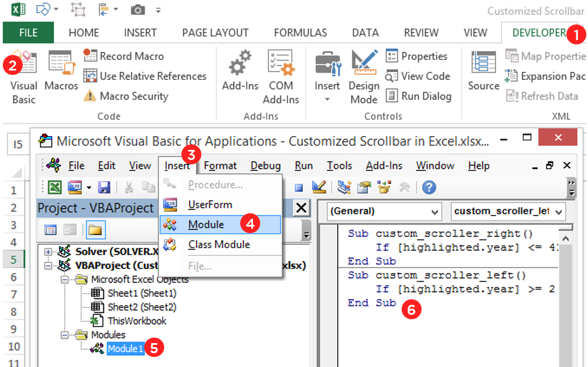This screenshot has height=367, width=588.
Task: Collapse the Modules folder
Action: (x=65, y=335)
